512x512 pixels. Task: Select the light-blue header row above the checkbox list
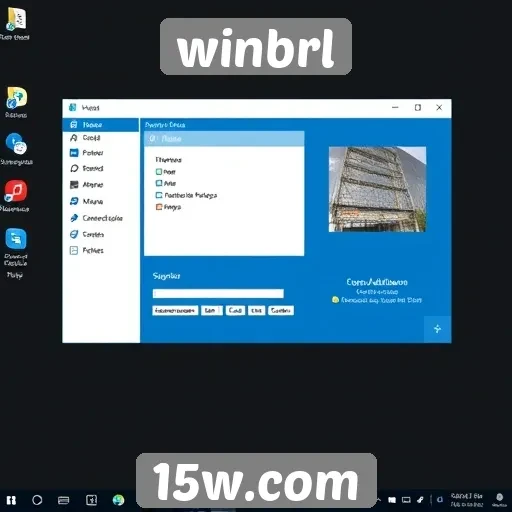[x=224, y=139]
